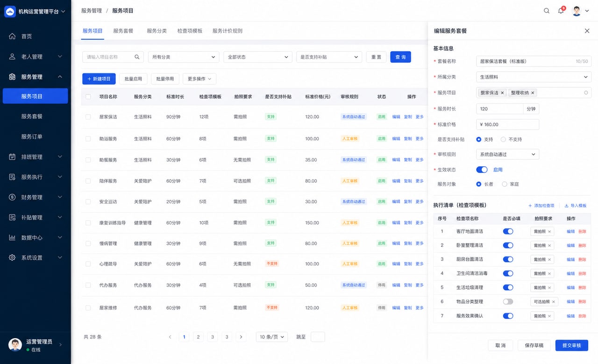This screenshot has height=364, width=598.
Task: Click the user avatar in top header
Action: point(577,11)
